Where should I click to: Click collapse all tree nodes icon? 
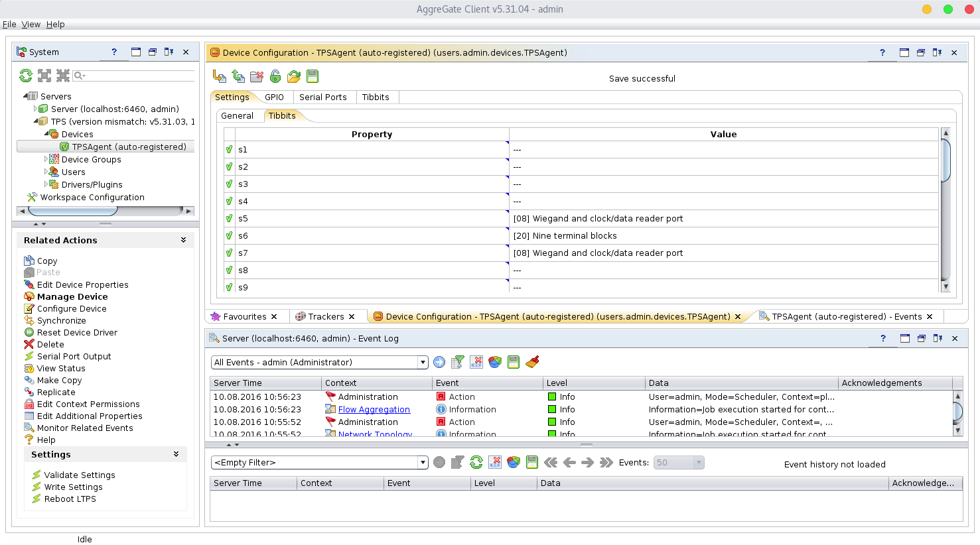coord(63,76)
